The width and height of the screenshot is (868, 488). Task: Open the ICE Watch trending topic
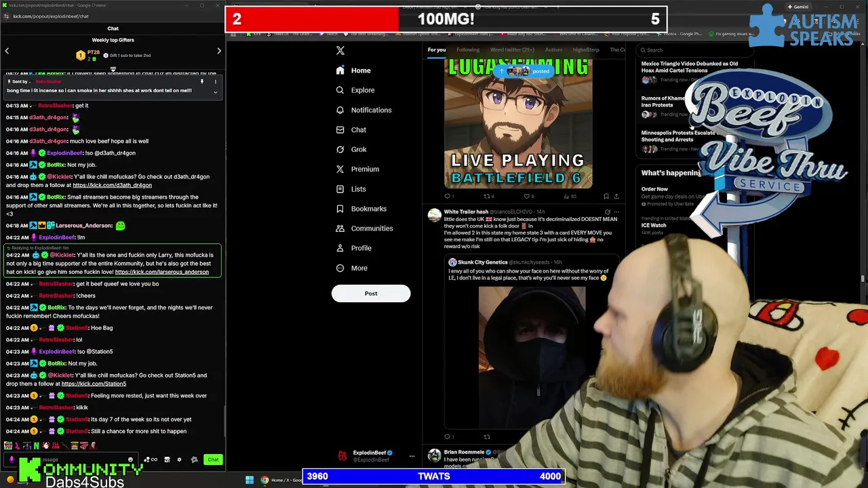654,225
